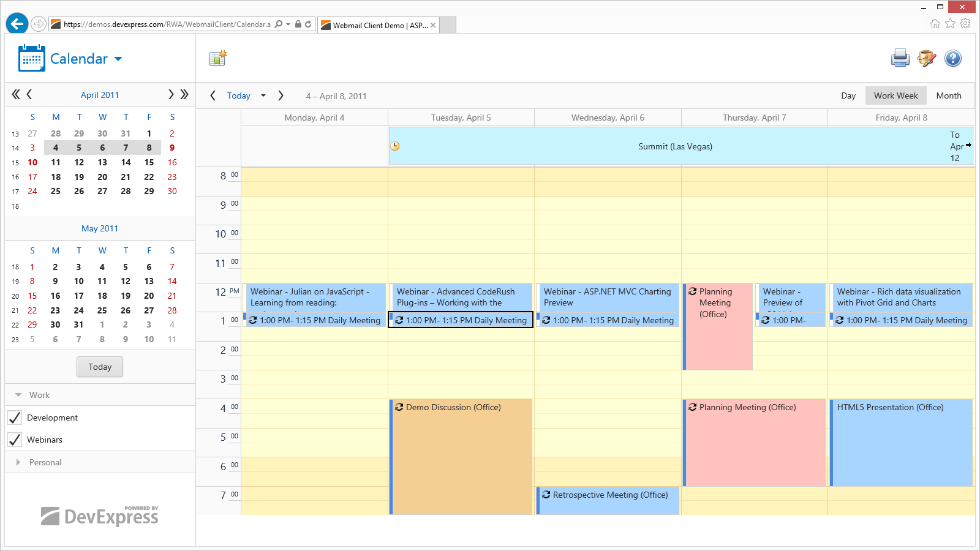Open Webinar - Julian on JavaScript appointment

pyautogui.click(x=315, y=297)
